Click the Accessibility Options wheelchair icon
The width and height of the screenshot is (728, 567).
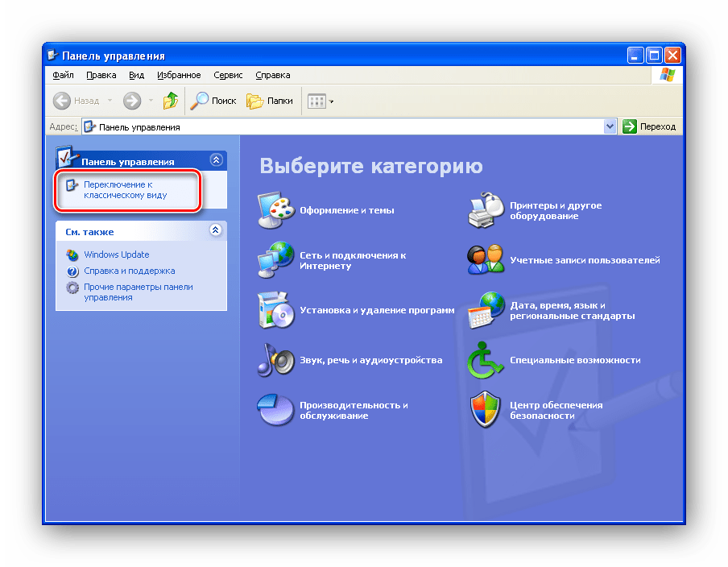click(x=486, y=360)
